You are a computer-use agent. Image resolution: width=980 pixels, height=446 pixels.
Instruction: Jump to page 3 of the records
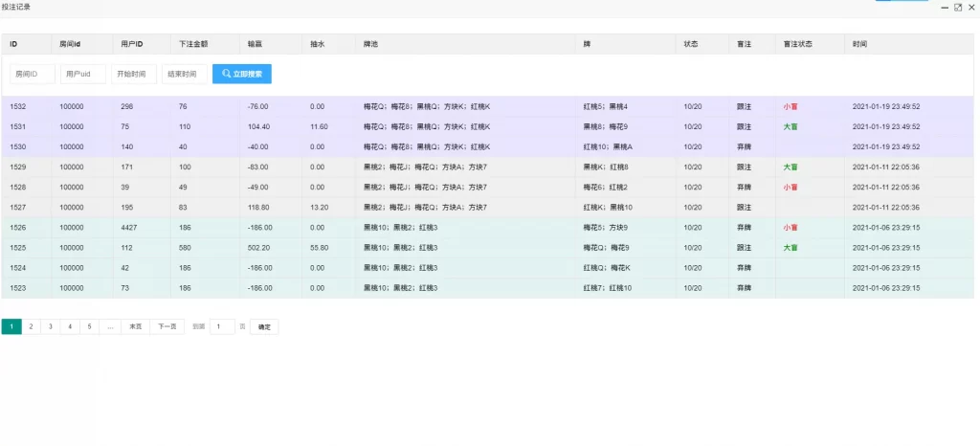pyautogui.click(x=51, y=326)
